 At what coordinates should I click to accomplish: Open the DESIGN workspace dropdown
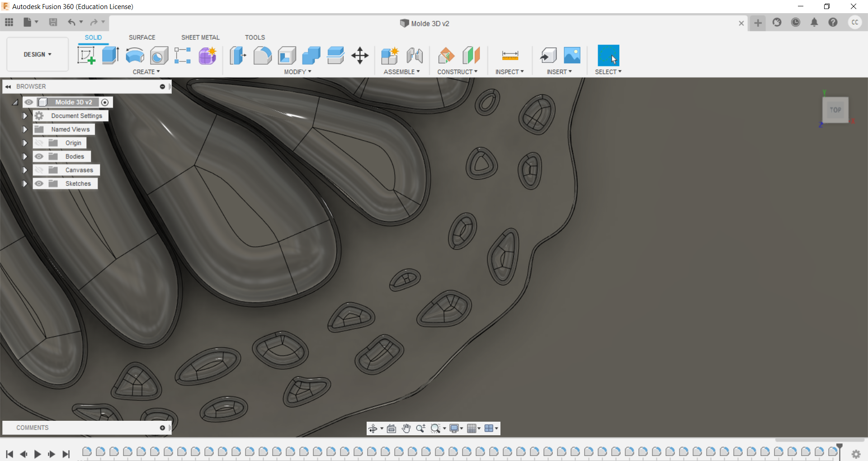(x=38, y=54)
